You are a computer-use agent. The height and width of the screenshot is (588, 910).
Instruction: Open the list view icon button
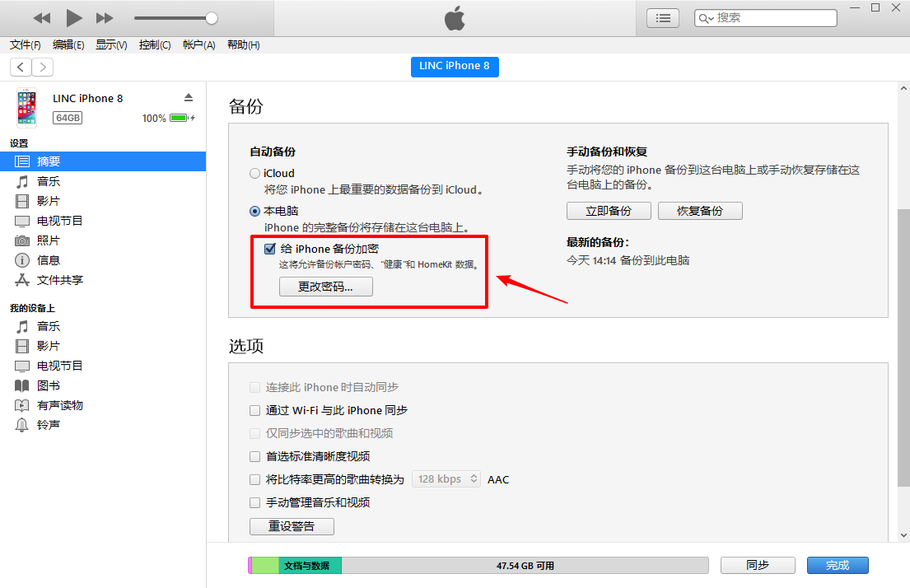pyautogui.click(x=662, y=18)
